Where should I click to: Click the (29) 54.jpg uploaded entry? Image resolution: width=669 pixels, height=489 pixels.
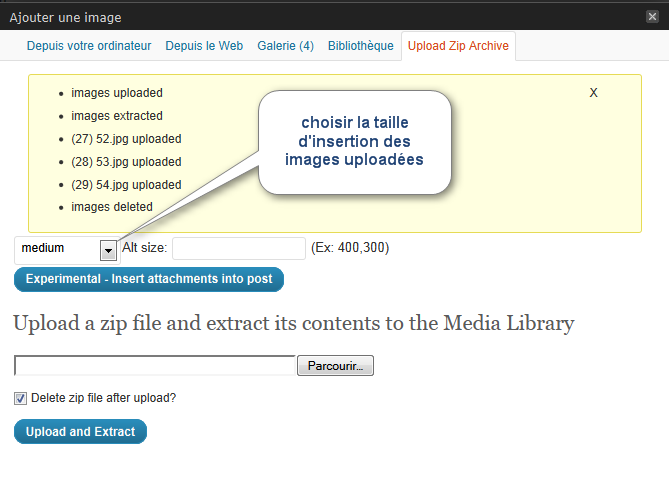pos(126,185)
